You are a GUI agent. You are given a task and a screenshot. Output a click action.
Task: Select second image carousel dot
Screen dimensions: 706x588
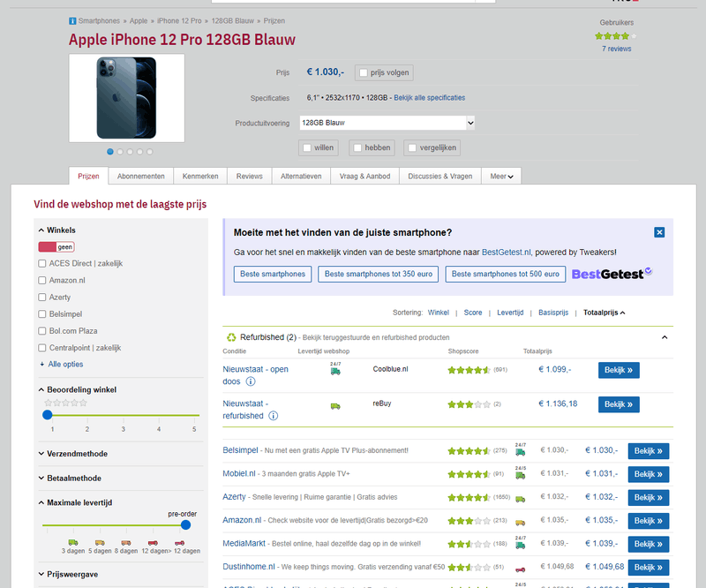(120, 152)
